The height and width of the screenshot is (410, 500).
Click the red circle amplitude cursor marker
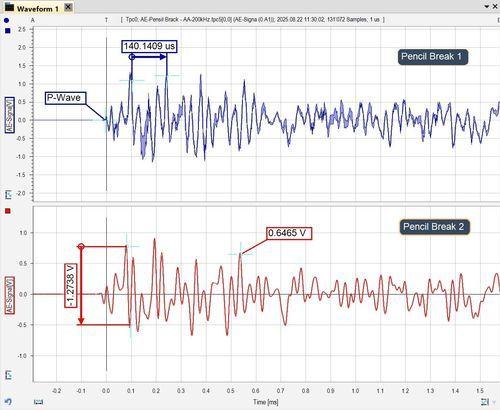(x=81, y=247)
